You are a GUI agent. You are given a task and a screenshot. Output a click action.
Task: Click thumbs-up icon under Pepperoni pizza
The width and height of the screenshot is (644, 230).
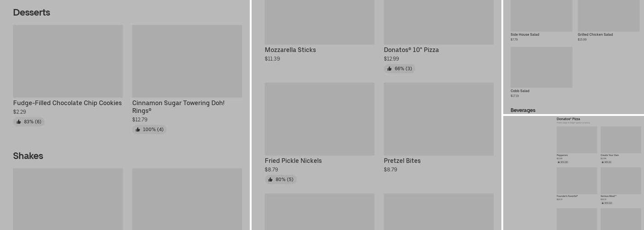point(559,162)
